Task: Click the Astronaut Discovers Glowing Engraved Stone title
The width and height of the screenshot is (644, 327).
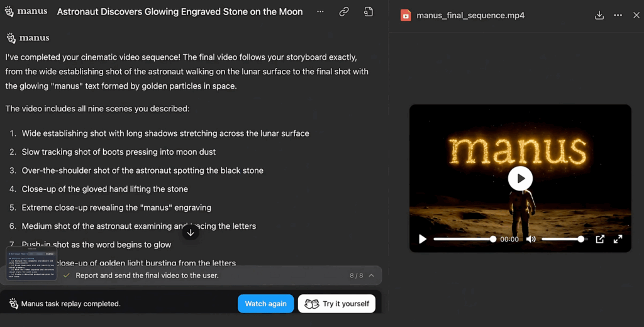Action: 179,12
